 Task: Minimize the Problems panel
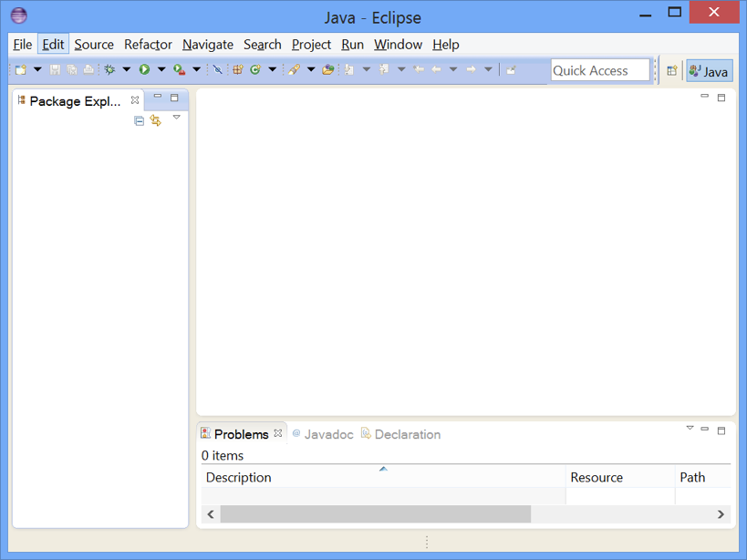point(705,429)
